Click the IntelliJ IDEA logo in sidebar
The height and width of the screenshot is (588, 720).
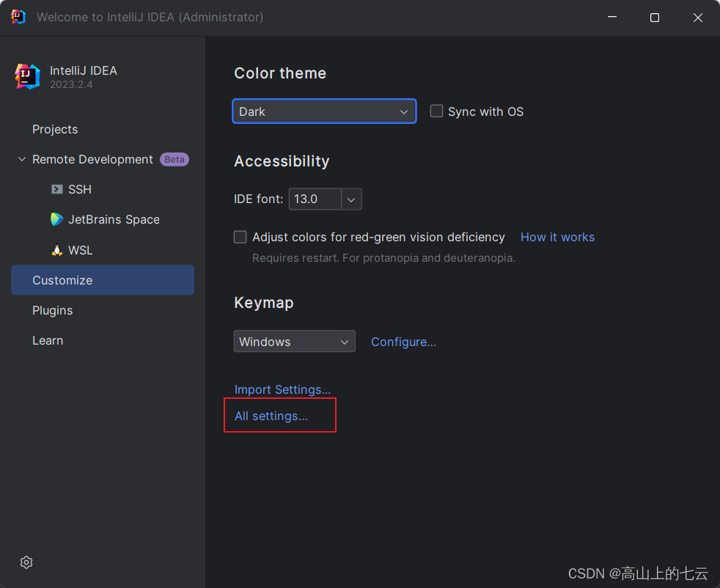pyautogui.click(x=27, y=76)
